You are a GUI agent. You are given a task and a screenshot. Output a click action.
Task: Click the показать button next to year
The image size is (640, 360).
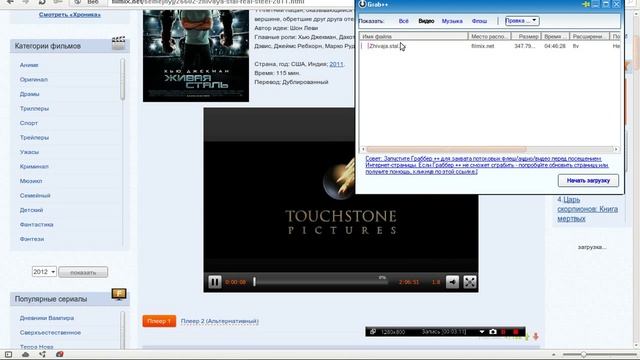[x=83, y=272]
